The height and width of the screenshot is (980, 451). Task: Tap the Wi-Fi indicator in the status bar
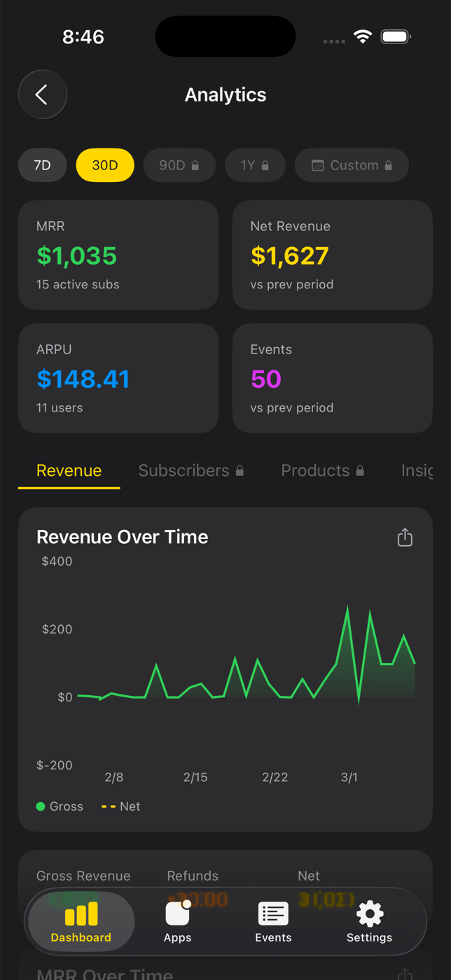tap(362, 36)
